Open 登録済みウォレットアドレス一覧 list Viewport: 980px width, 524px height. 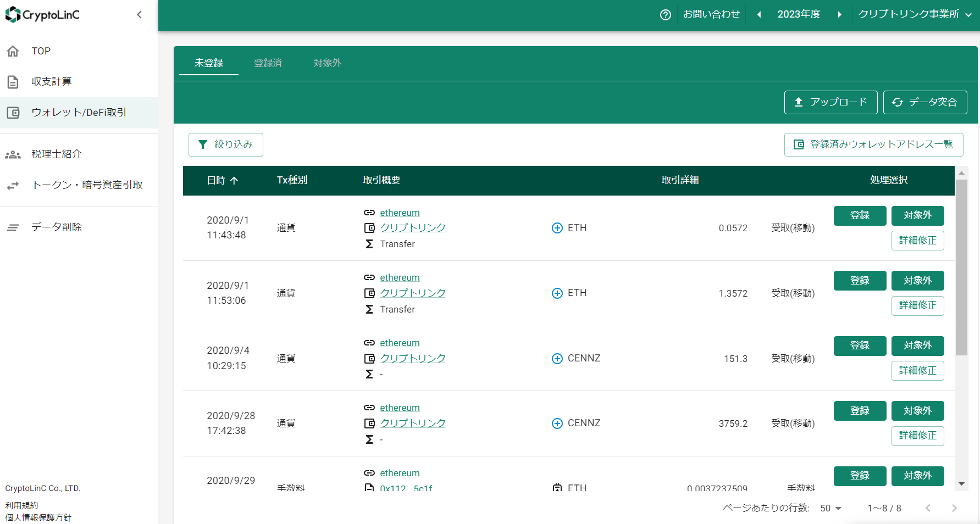point(873,144)
